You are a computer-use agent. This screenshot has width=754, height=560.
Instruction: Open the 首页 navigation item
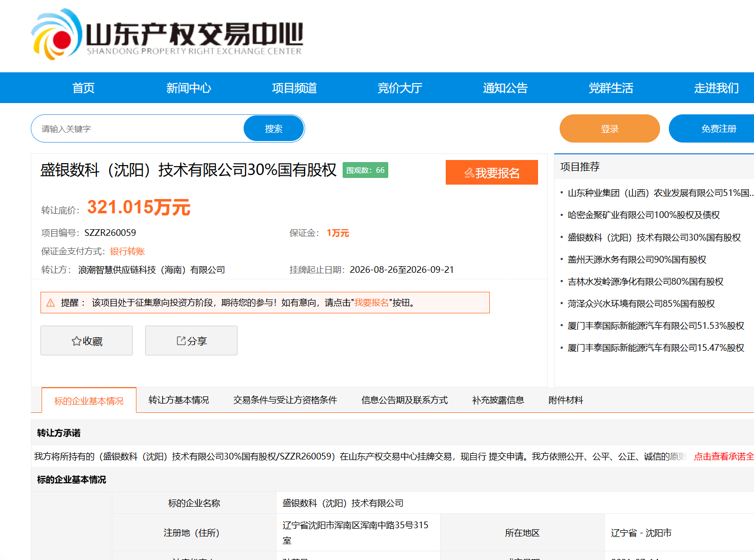tap(84, 88)
